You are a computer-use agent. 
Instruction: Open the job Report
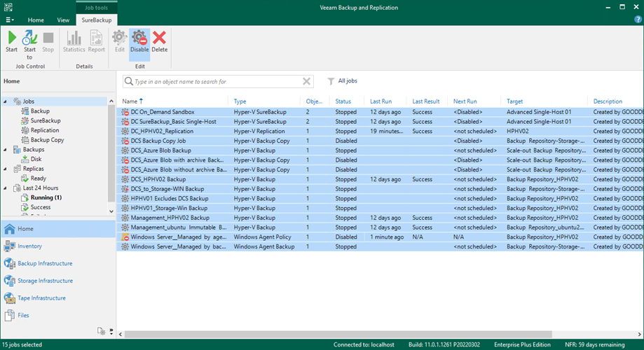tap(96, 42)
